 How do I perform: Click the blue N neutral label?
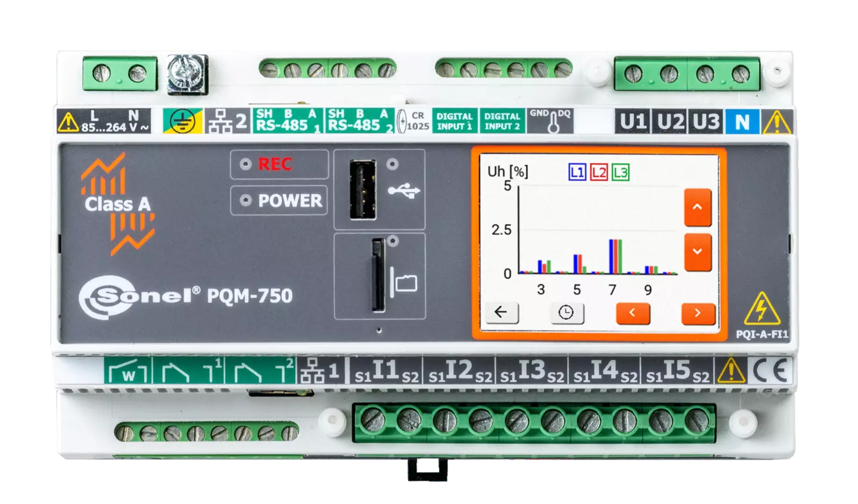pos(742,122)
